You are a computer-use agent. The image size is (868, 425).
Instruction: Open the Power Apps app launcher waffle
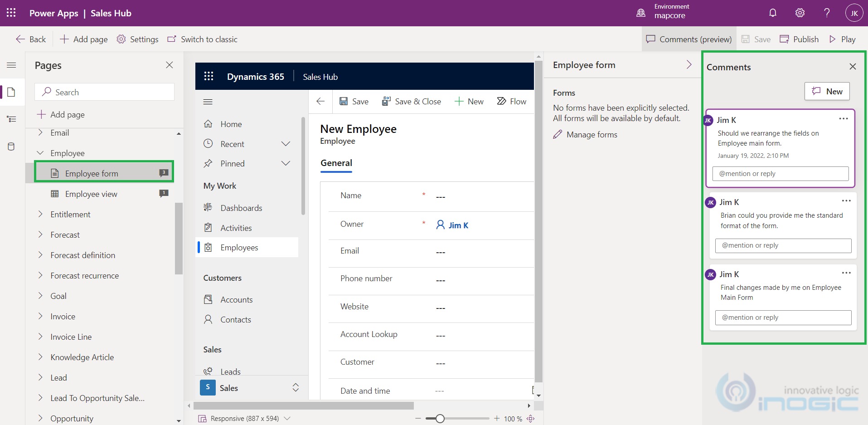click(11, 13)
